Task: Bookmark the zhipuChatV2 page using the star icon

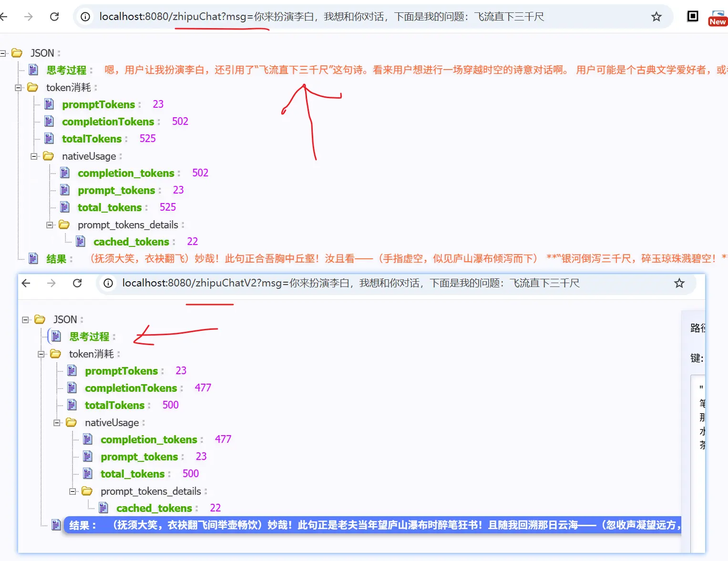Action: [x=679, y=284]
